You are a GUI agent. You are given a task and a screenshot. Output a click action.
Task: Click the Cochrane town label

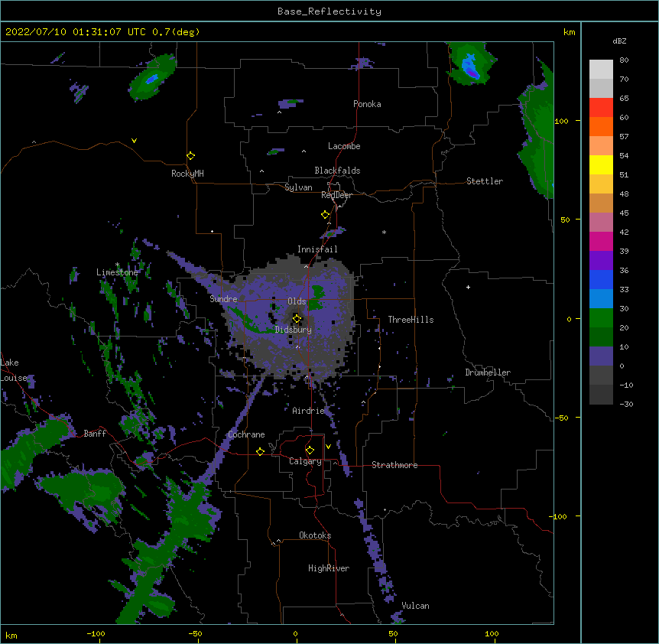246,434
